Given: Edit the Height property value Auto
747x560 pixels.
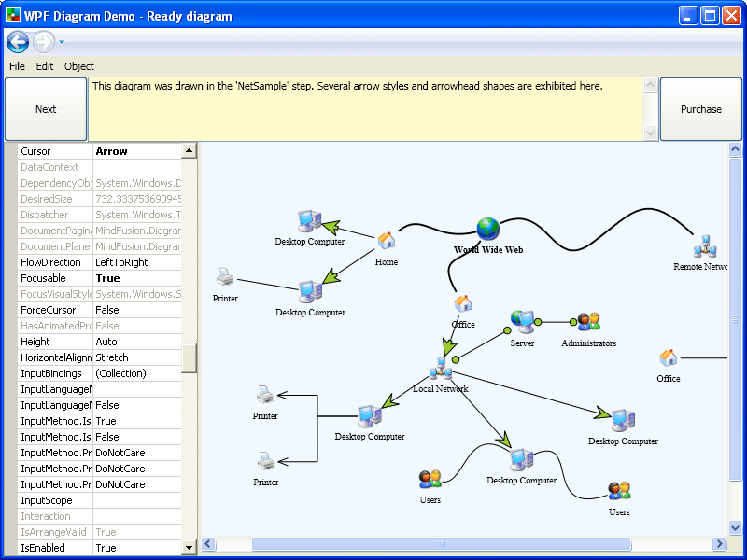Looking at the screenshot, I should pyautogui.click(x=137, y=342).
